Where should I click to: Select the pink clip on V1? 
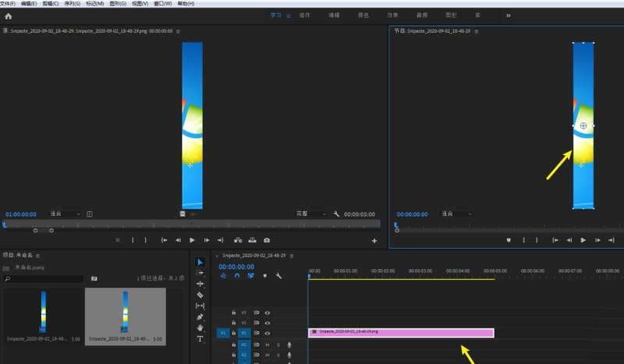coord(401,333)
